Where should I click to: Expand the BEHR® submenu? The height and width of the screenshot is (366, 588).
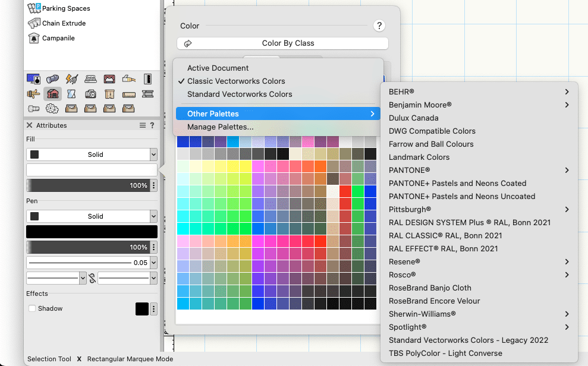pyautogui.click(x=479, y=91)
